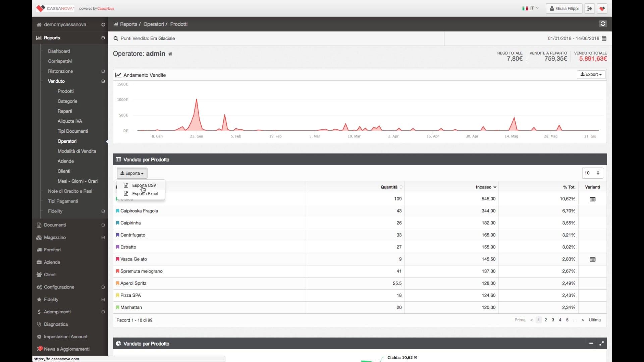
Task: Expand the pie chart panel to fullscreen
Action: pos(601,344)
